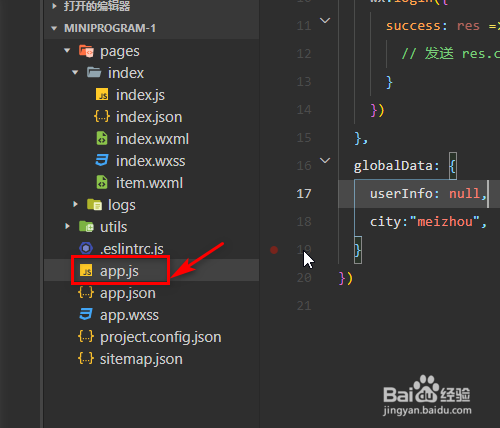Screen dimensions: 500x428
Task: Open the index.wxss stylesheet
Action: coord(150,161)
